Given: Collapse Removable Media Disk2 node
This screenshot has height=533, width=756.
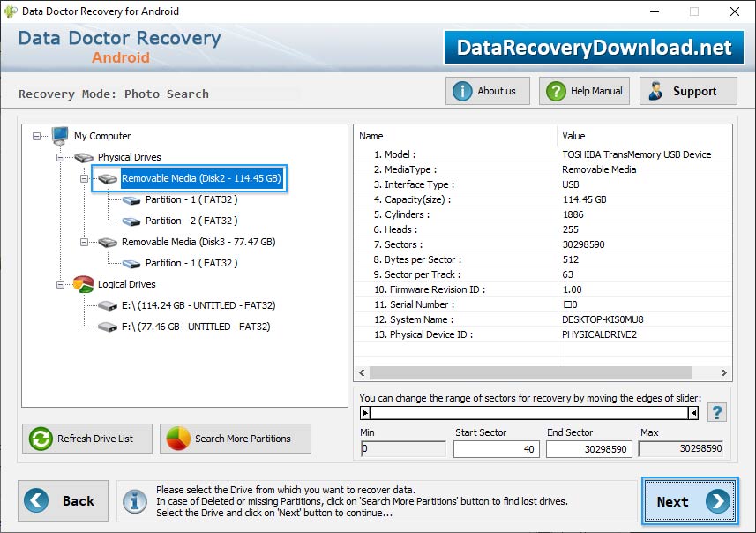Looking at the screenshot, I should pos(84,178).
